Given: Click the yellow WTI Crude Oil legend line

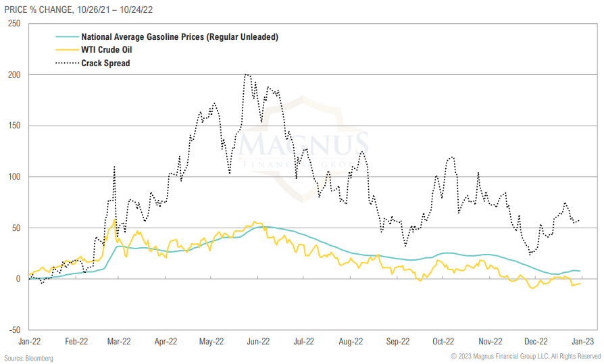Looking at the screenshot, I should coord(66,50).
